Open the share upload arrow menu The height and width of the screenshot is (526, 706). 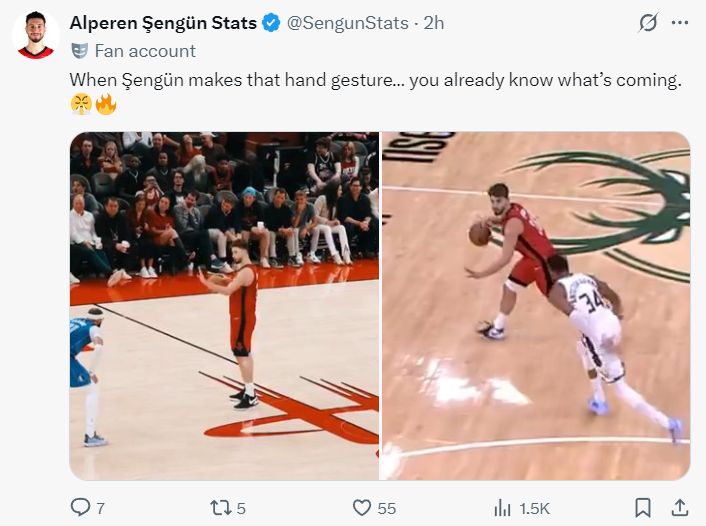coord(680,507)
